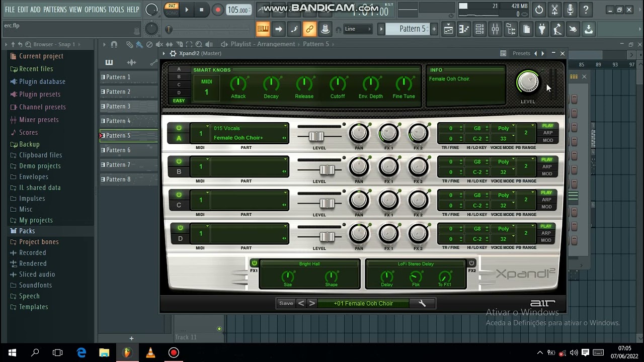Open Microsoft Edge from taskbar
Screen dimensions: 644x362
(81, 352)
